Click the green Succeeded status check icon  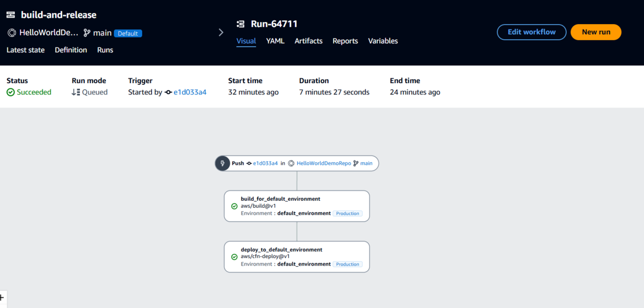pyautogui.click(x=11, y=92)
